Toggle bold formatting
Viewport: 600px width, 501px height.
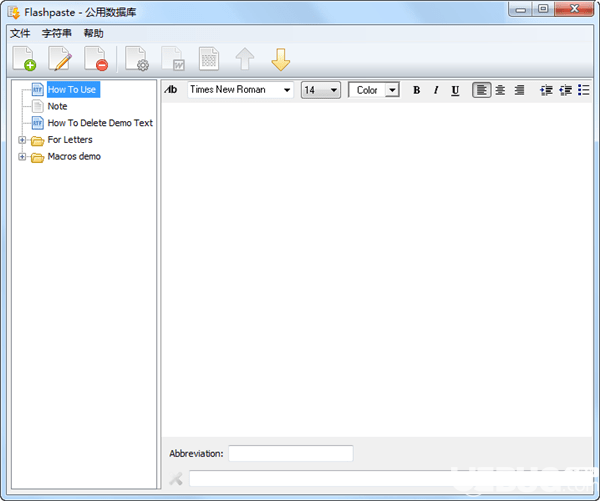coord(416,90)
